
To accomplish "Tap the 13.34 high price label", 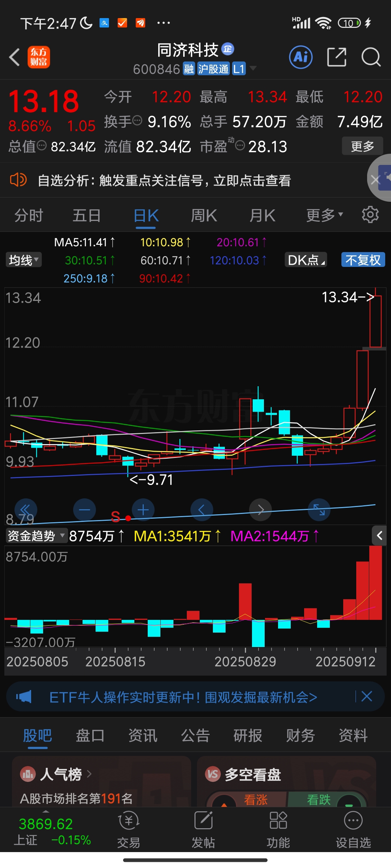I will pos(348,297).
